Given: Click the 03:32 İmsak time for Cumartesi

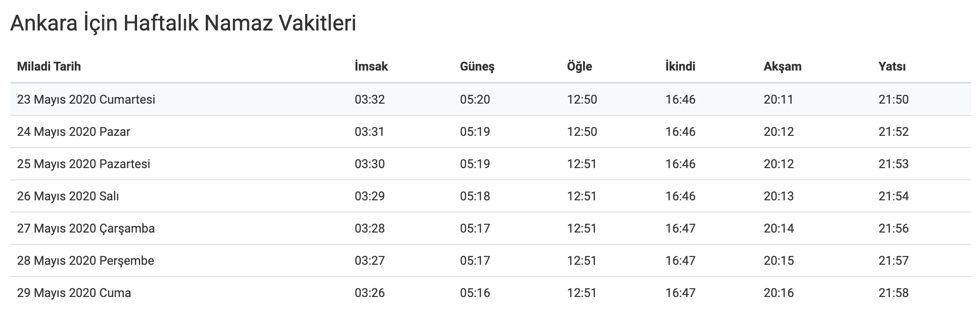Looking at the screenshot, I should tap(369, 100).
